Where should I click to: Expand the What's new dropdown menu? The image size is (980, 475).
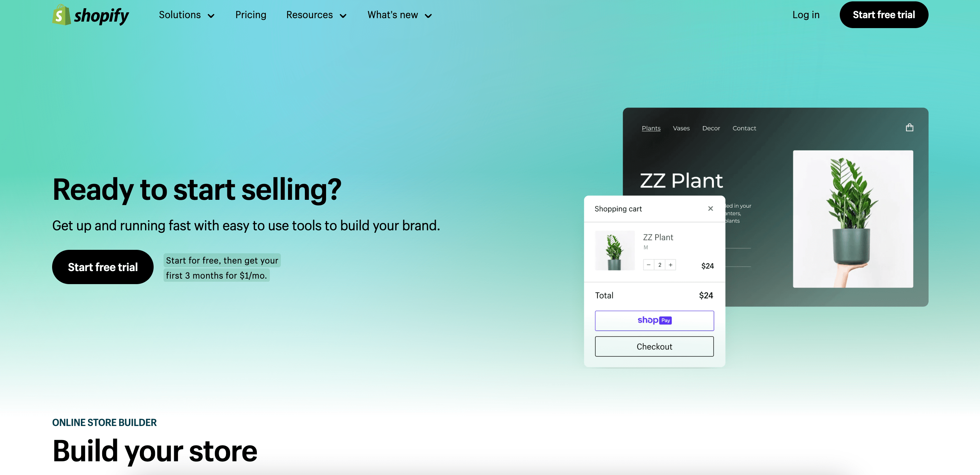(399, 14)
